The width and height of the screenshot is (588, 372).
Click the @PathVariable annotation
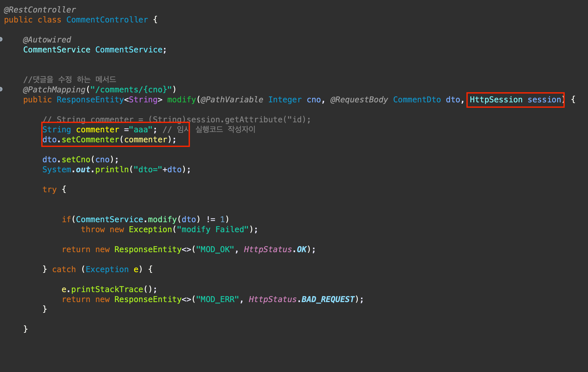coord(232,100)
